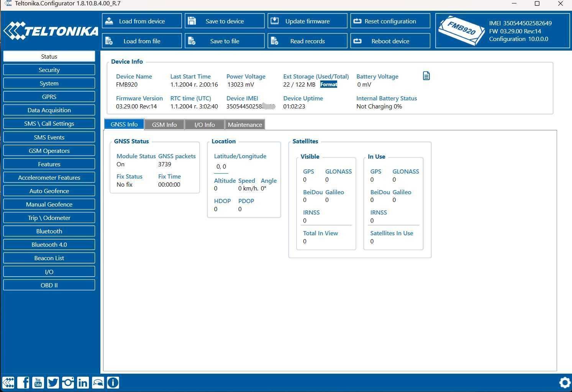Minimize the Configurator window
The height and width of the screenshot is (392, 572).
(x=514, y=3)
